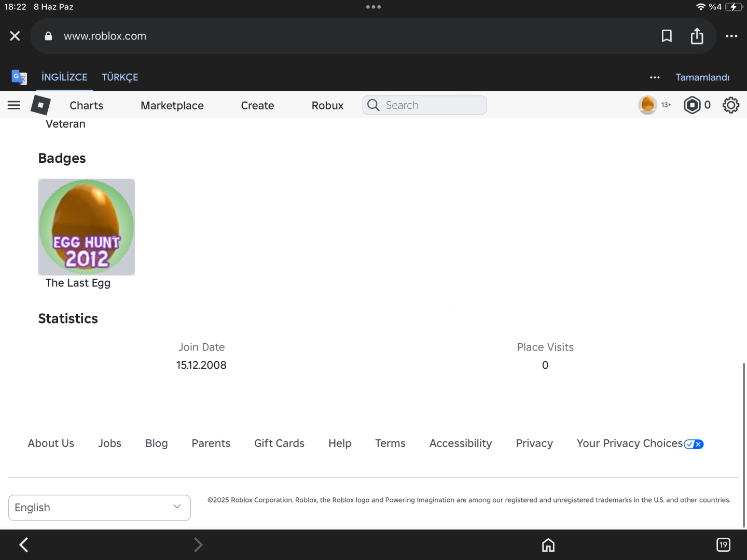This screenshot has width=747, height=560.
Task: Open Your Privacy Choices link text
Action: click(x=630, y=443)
